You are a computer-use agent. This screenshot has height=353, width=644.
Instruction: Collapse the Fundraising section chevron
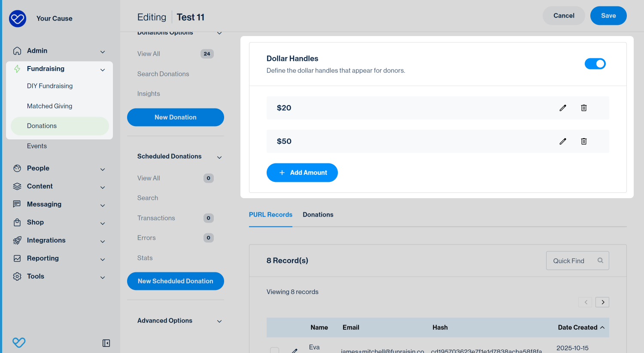point(103,70)
